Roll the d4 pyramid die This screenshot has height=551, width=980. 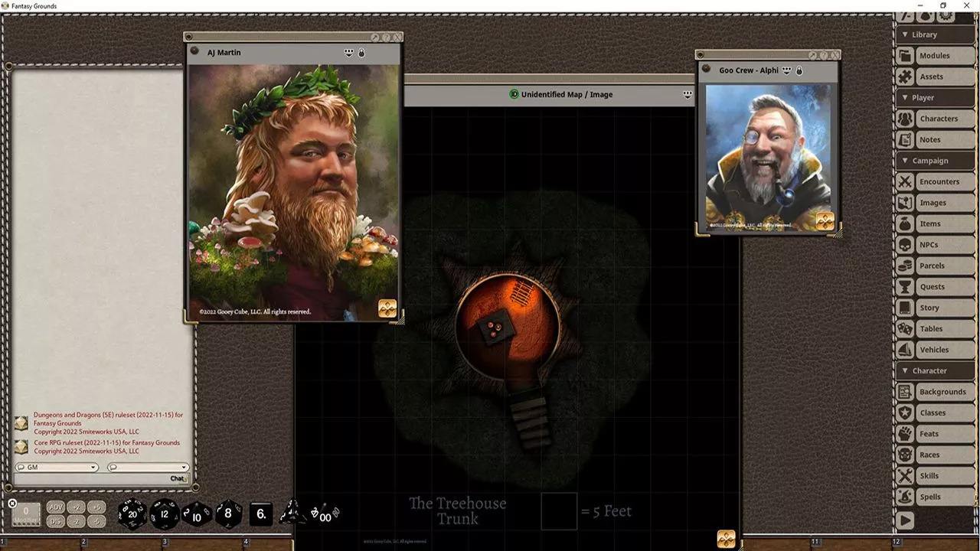click(x=292, y=514)
